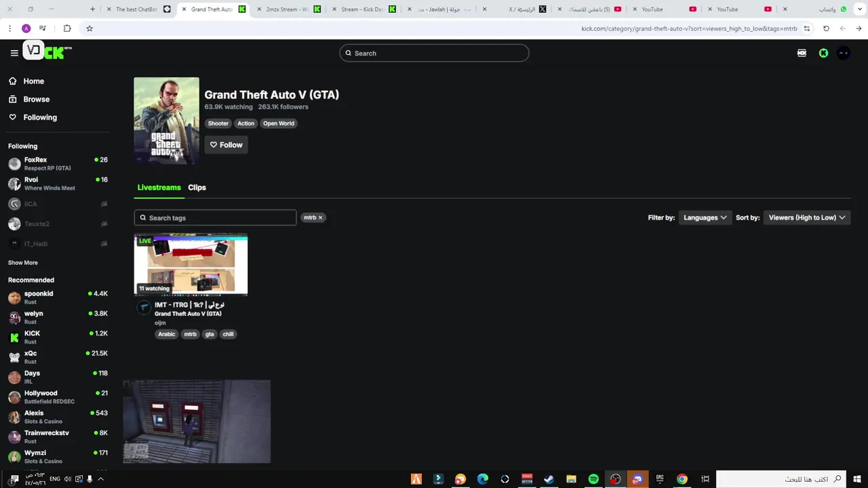This screenshot has width=868, height=488.
Task: Open Microsoft Edge from the taskbar
Action: [483, 479]
